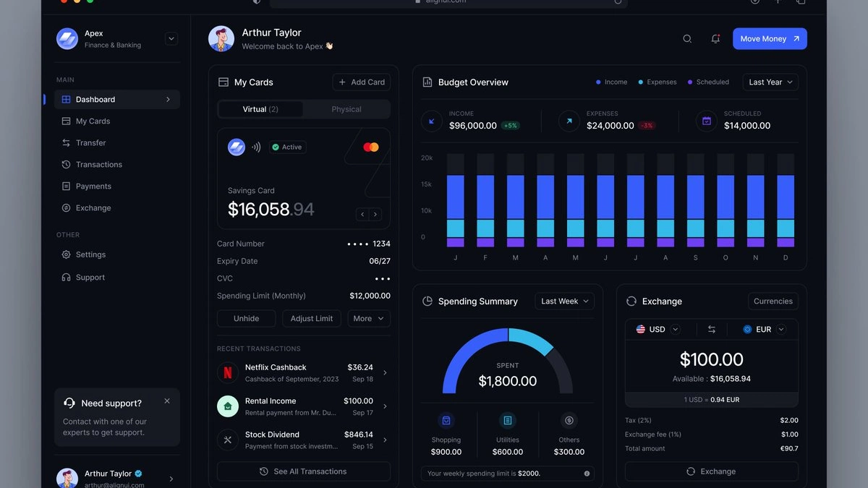This screenshot has width=868, height=488.
Task: Click the Apex logo in sidebar
Action: tap(67, 39)
